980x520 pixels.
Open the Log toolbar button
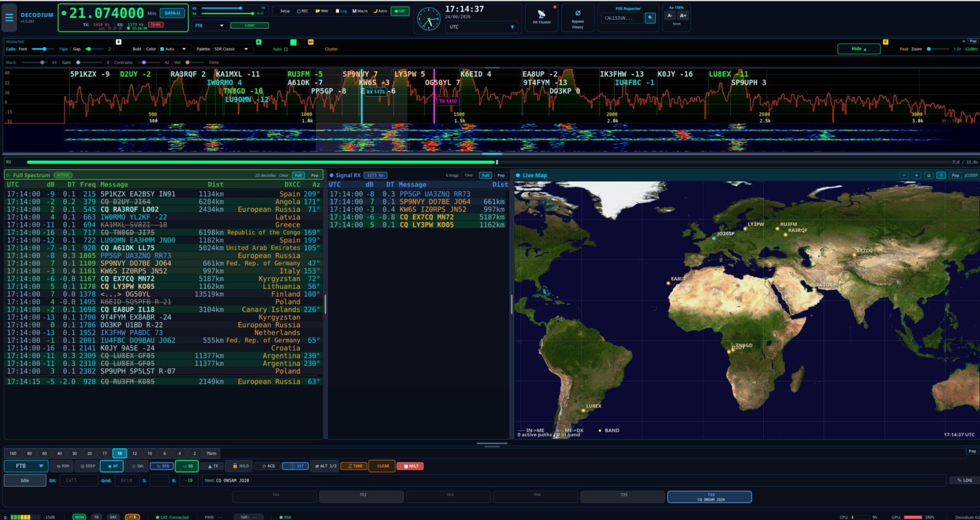pos(342,11)
